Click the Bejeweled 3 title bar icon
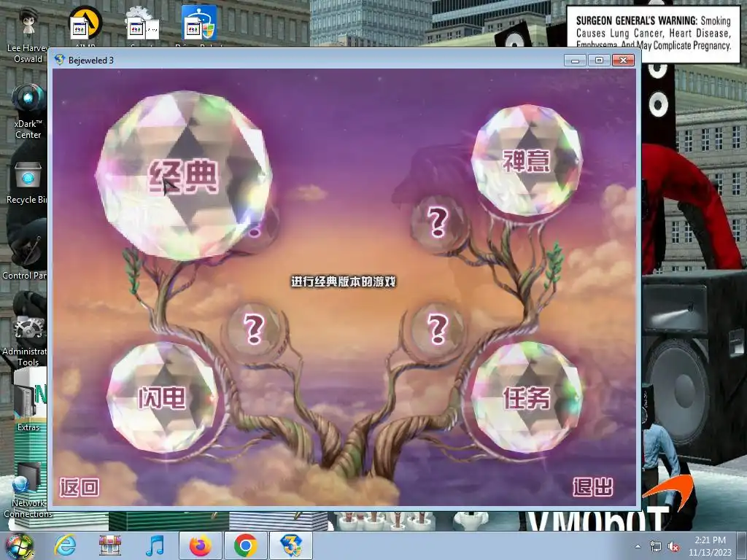747x560 pixels. (x=60, y=60)
